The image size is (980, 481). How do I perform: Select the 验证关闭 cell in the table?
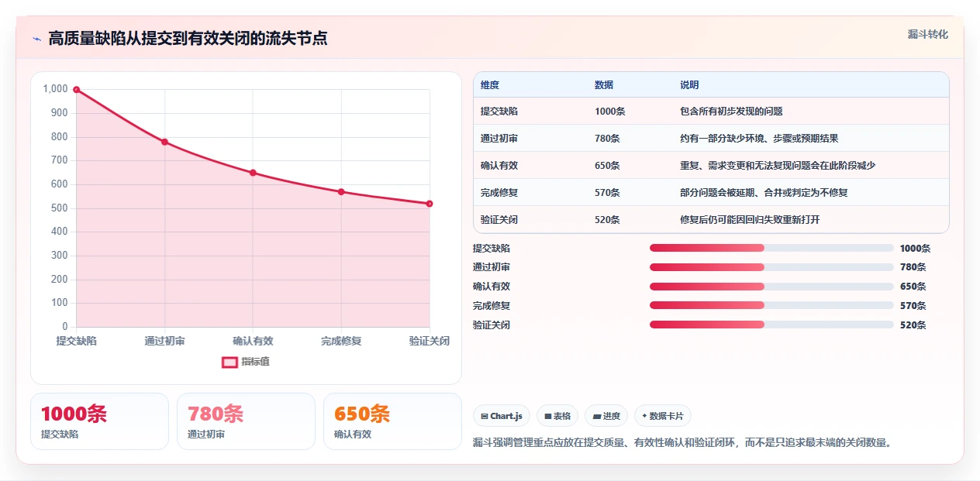(x=499, y=220)
